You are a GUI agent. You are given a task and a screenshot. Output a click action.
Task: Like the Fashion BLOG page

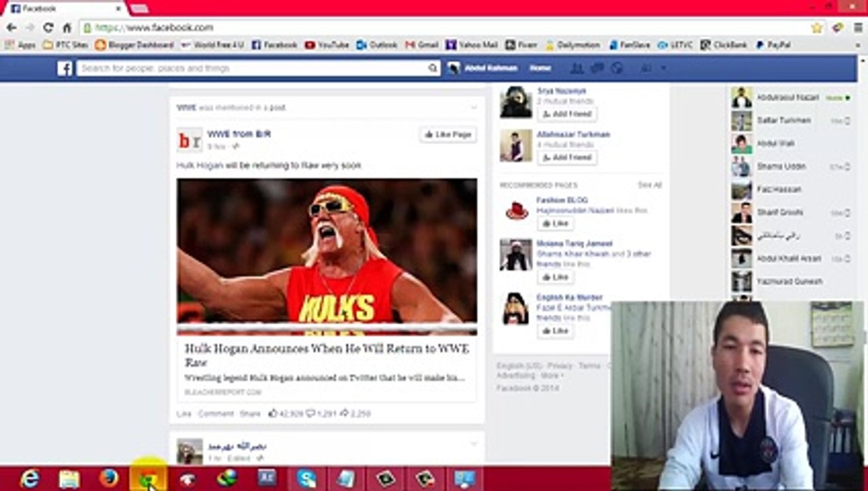pos(555,224)
